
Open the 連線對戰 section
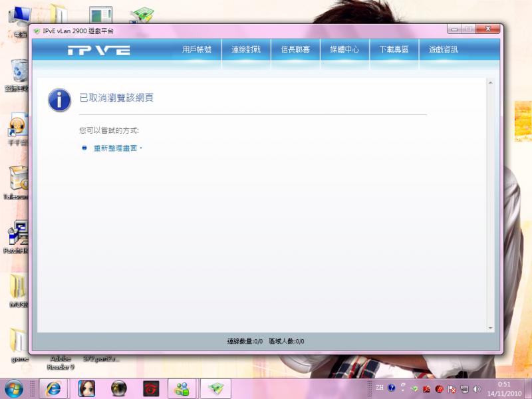click(x=246, y=50)
